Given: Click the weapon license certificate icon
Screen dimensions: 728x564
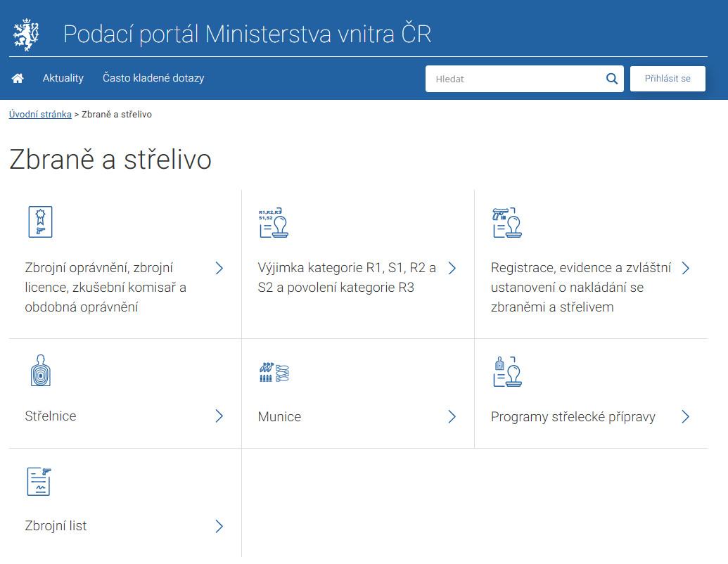Looking at the screenshot, I should (x=40, y=222).
